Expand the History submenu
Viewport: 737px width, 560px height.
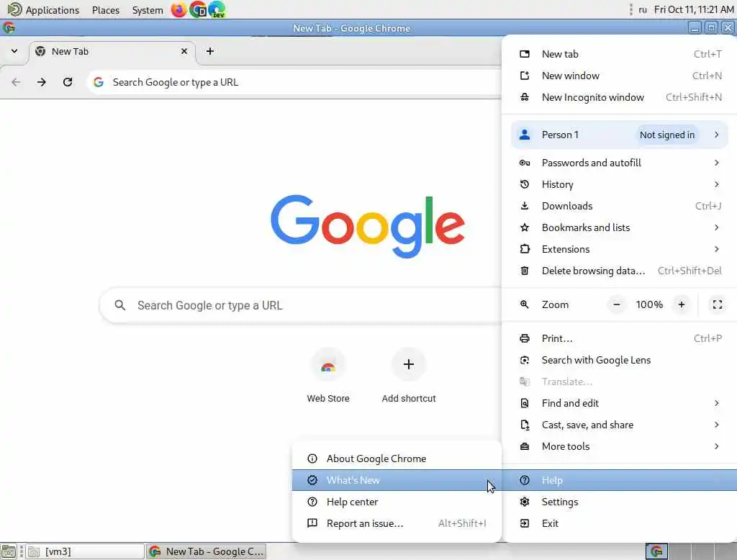tap(620, 184)
